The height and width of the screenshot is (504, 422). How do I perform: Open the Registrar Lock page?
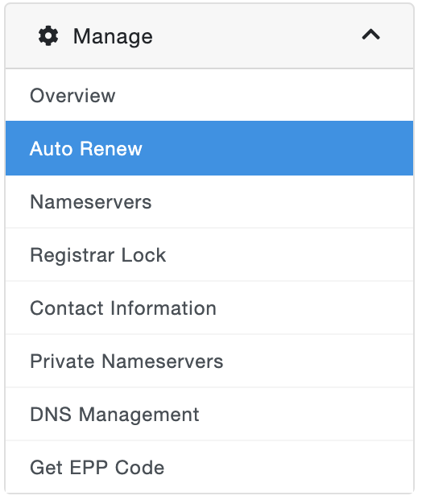[209, 254]
